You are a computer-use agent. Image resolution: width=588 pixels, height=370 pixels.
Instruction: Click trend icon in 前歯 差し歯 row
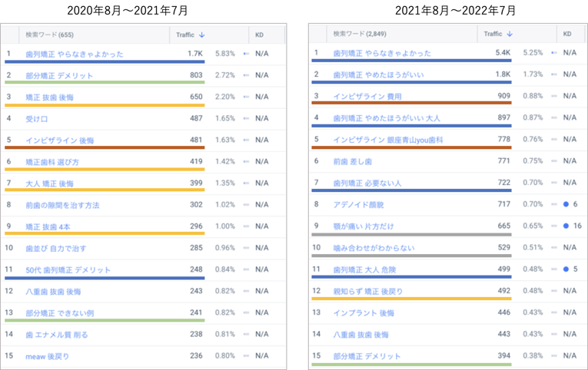(x=554, y=160)
